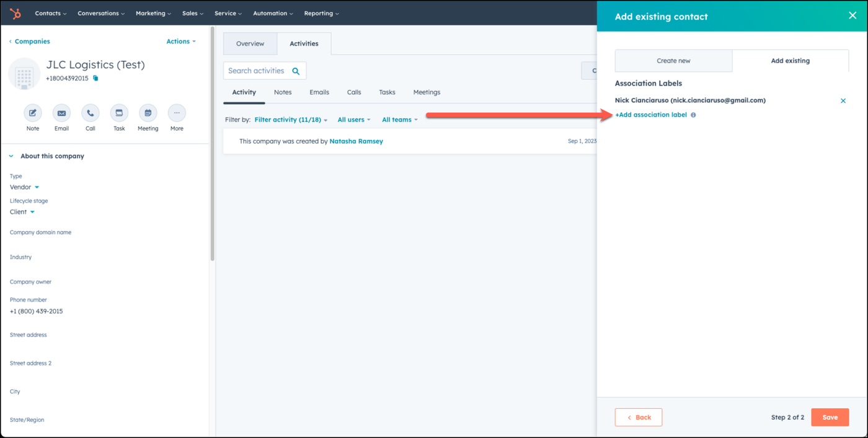Click +Add association label link
This screenshot has width=868, height=438.
coord(651,115)
